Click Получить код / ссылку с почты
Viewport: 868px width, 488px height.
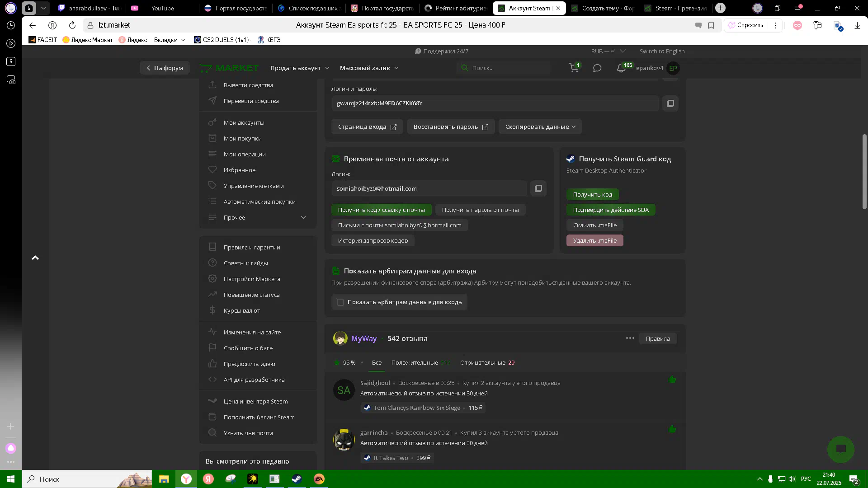[x=381, y=210]
